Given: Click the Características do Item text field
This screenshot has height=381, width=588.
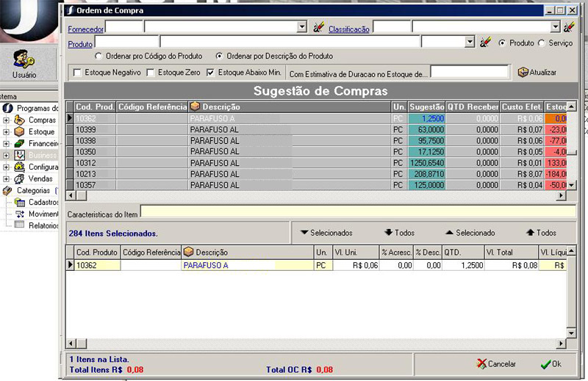Looking at the screenshot, I should pyautogui.click(x=357, y=213).
